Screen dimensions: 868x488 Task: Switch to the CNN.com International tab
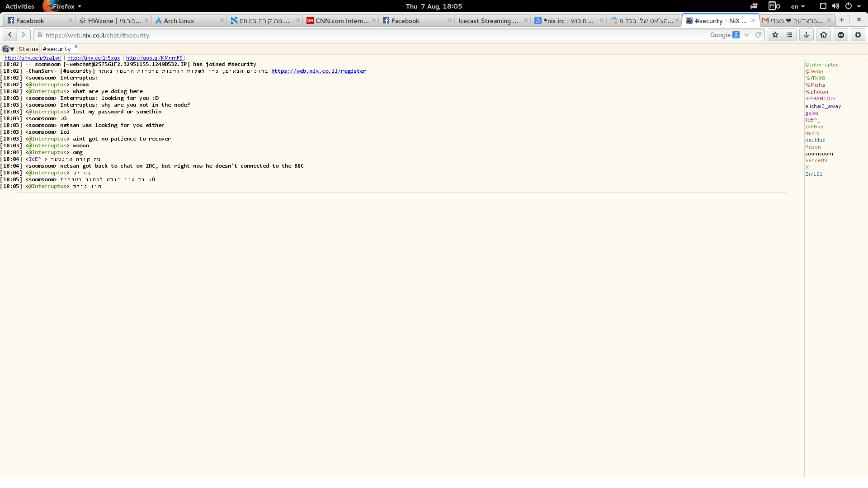341,20
